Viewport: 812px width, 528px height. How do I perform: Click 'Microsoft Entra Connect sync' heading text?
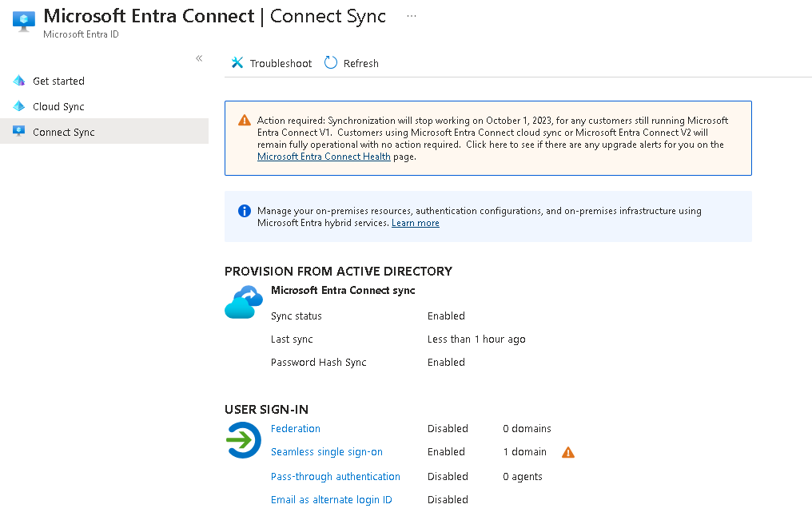pos(343,291)
